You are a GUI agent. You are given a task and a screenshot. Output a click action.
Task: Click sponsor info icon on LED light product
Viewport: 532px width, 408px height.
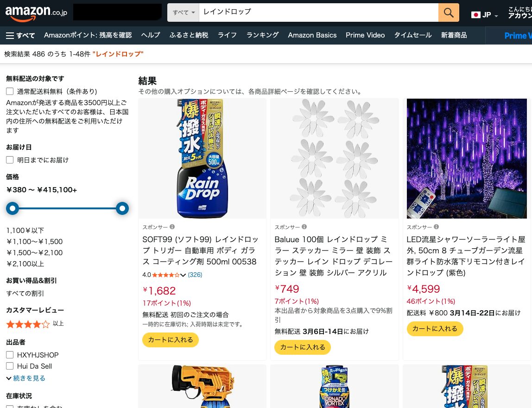coord(436,227)
